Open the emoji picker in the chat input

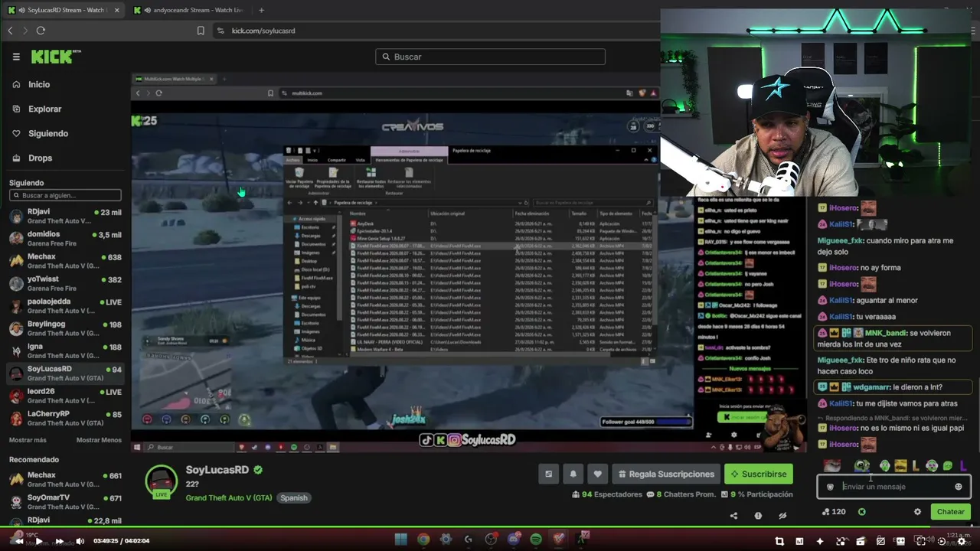pyautogui.click(x=958, y=487)
